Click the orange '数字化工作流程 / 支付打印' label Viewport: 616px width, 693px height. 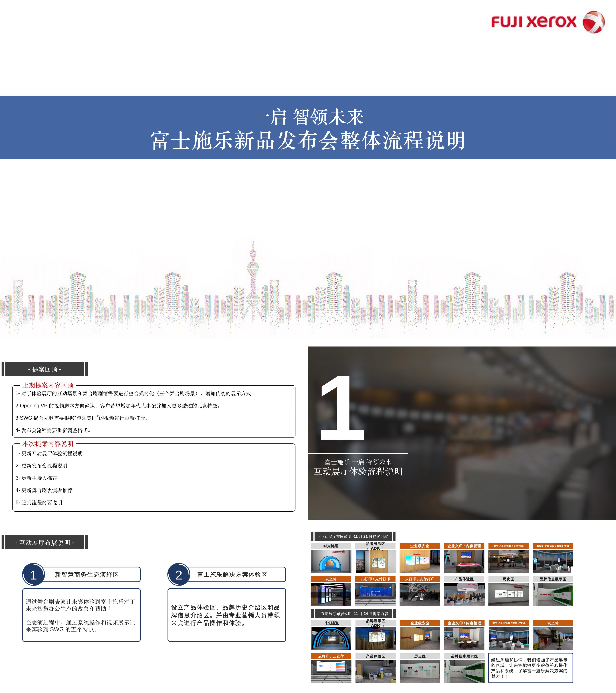coord(509,546)
